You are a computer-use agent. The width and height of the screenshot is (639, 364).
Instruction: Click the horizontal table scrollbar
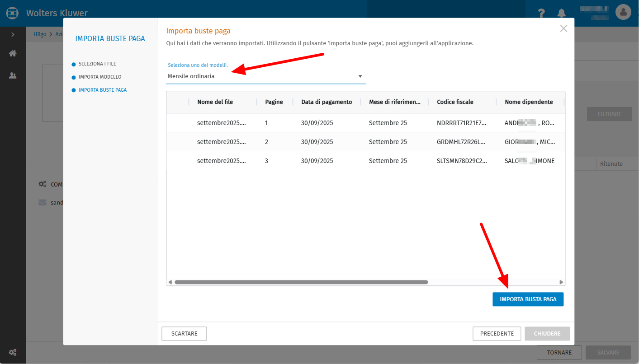tap(301, 282)
